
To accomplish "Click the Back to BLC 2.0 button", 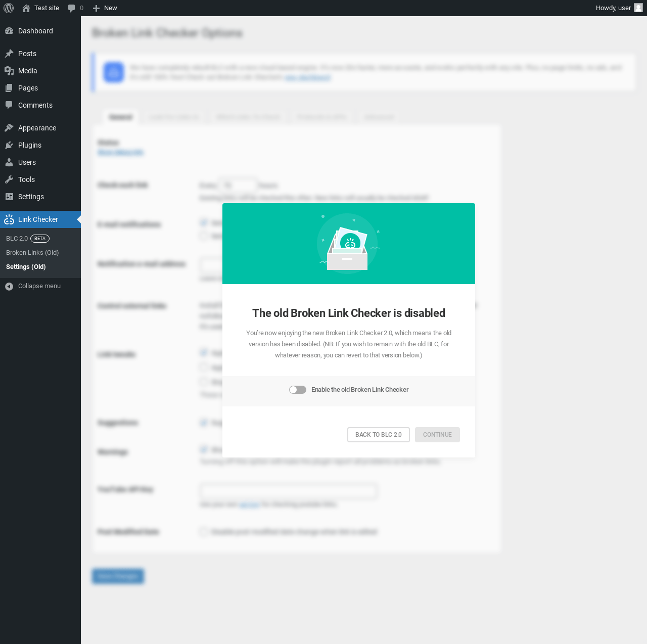I will [x=379, y=435].
